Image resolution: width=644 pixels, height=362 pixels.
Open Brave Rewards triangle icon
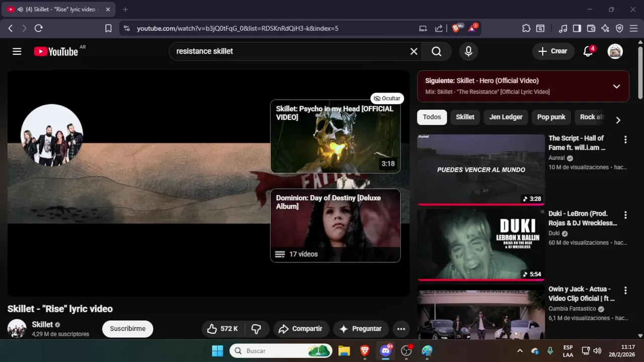coord(472,28)
